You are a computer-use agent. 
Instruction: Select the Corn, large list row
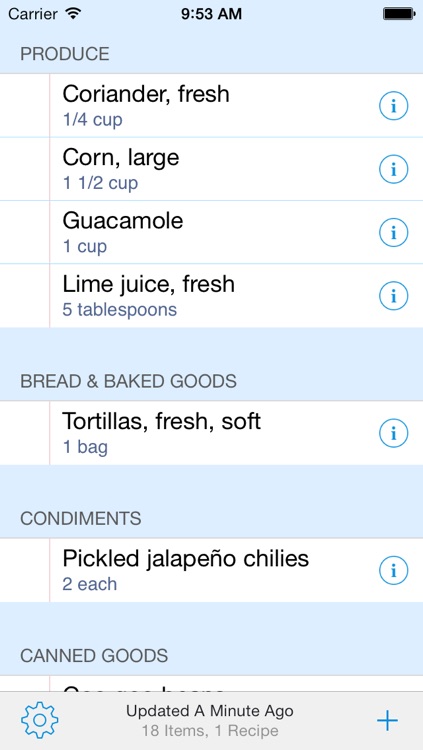tap(212, 169)
